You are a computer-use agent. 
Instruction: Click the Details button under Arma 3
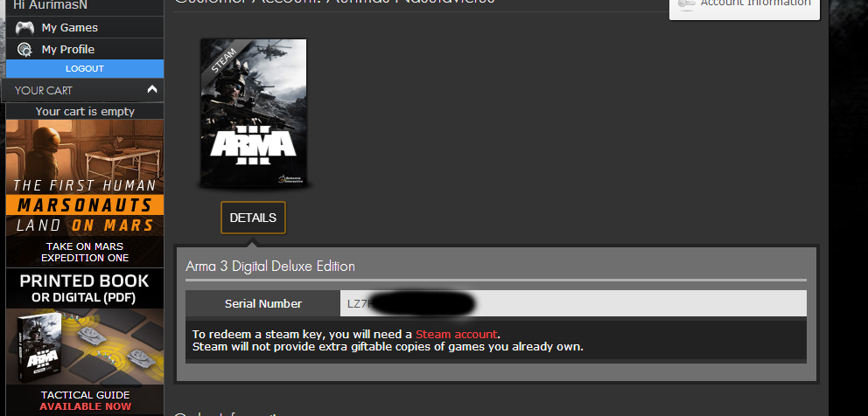click(253, 218)
